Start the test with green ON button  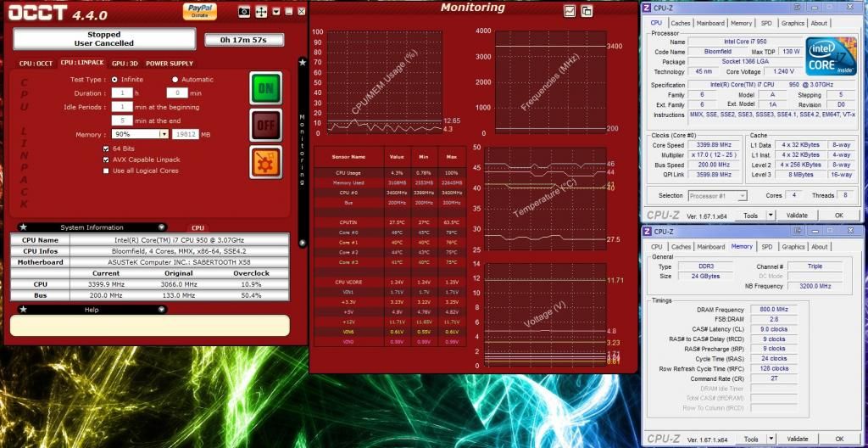click(x=265, y=87)
